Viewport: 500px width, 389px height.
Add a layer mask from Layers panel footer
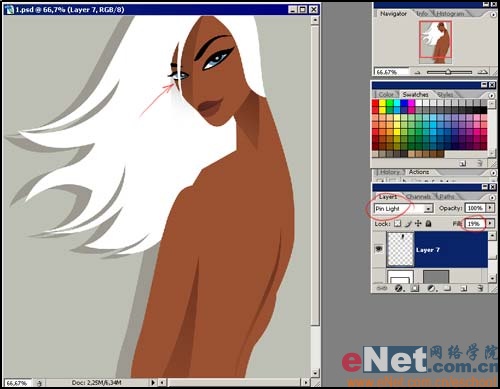point(415,288)
